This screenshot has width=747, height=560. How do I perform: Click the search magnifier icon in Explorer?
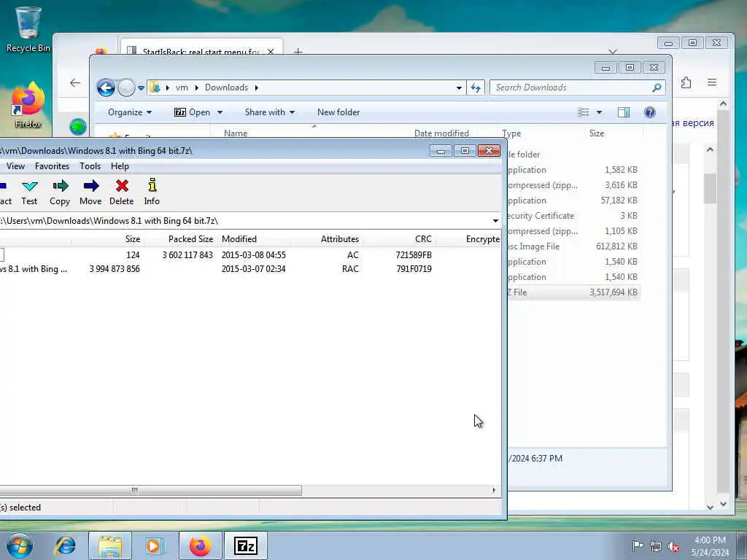[x=657, y=87]
